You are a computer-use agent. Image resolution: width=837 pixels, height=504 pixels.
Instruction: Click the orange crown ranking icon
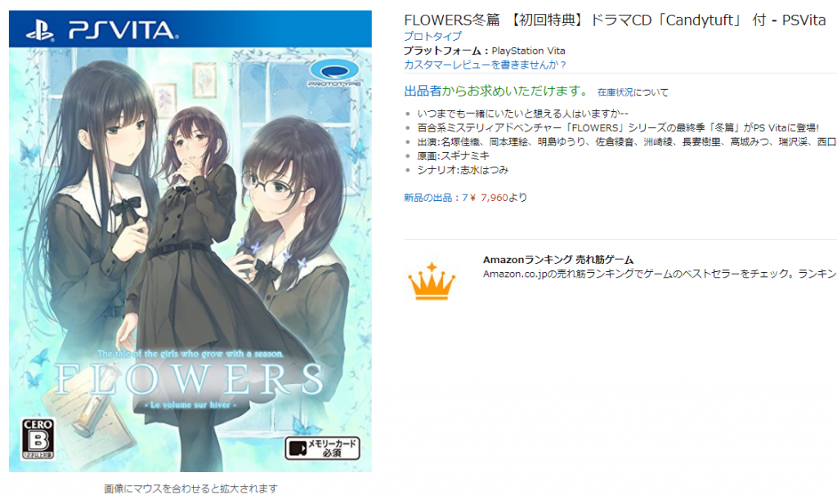[432, 281]
